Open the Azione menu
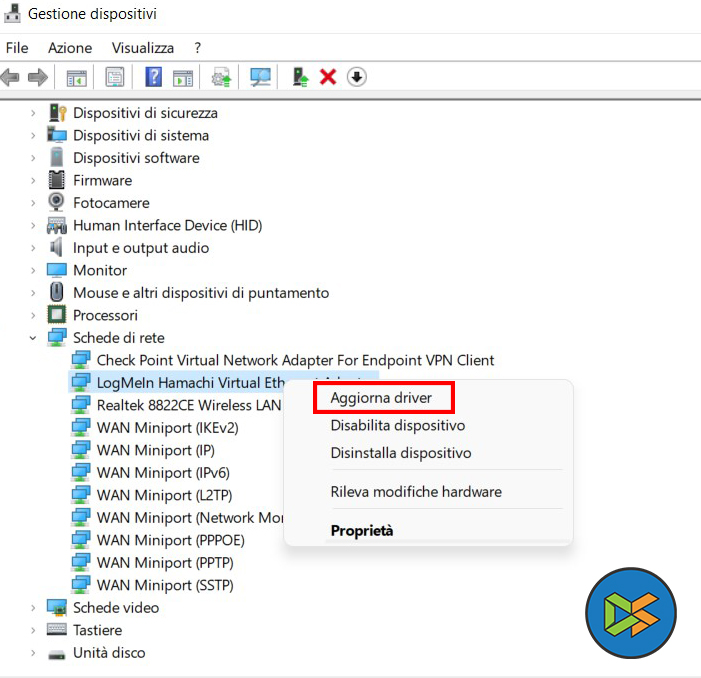The width and height of the screenshot is (701, 678). click(x=70, y=48)
